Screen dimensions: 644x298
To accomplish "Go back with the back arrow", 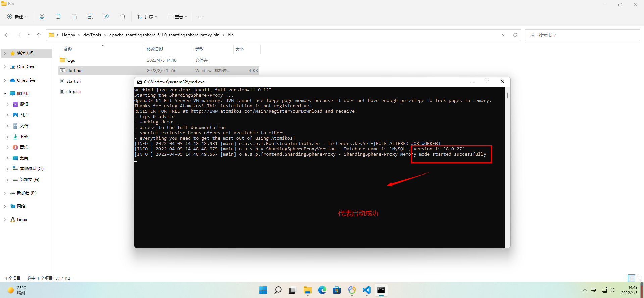I will pos(7,35).
